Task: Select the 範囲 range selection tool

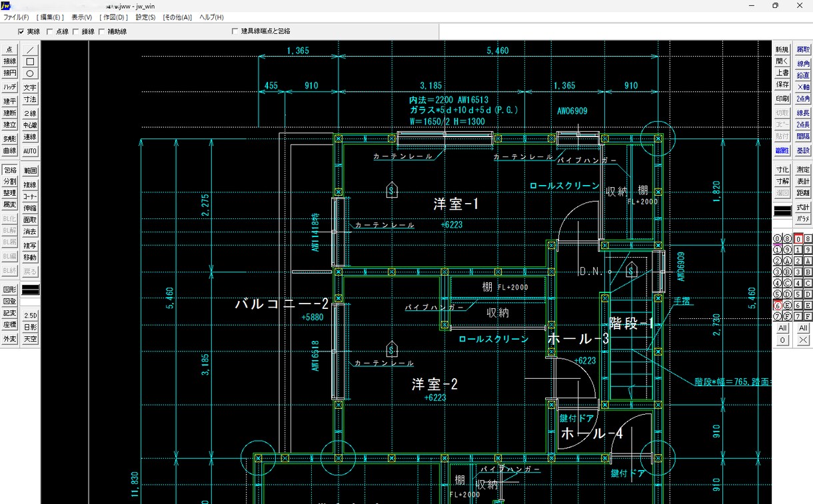Action: pyautogui.click(x=30, y=170)
